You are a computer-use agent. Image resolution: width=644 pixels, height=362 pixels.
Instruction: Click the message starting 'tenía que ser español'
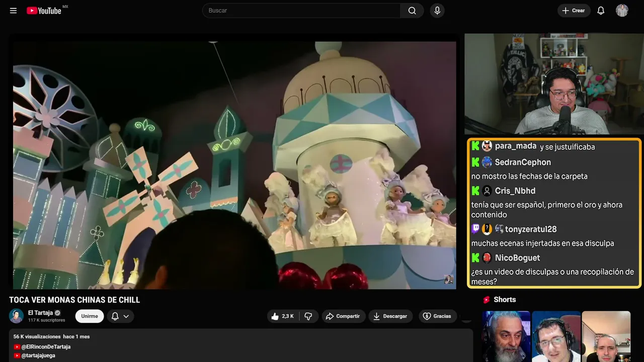tap(547, 210)
